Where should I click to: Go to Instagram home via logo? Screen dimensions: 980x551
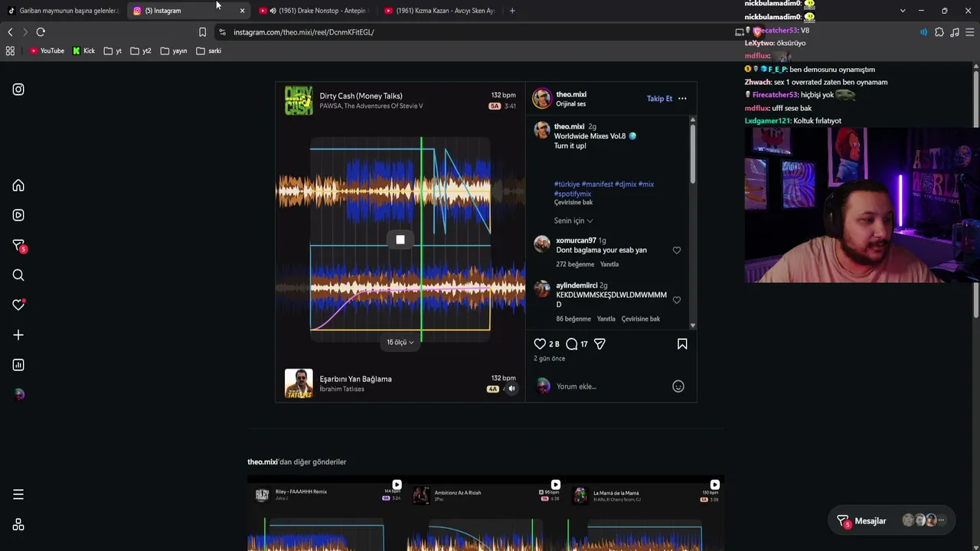(x=18, y=90)
